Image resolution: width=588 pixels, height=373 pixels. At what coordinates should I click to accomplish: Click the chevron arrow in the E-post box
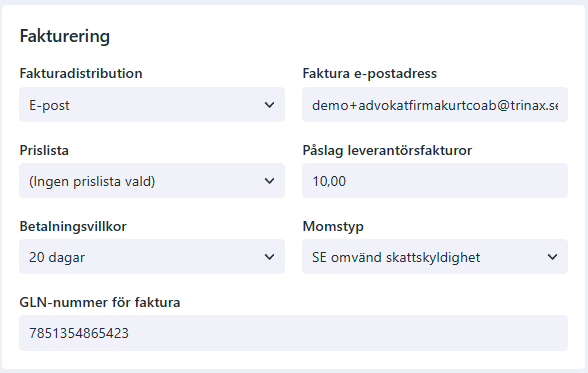[x=269, y=105]
